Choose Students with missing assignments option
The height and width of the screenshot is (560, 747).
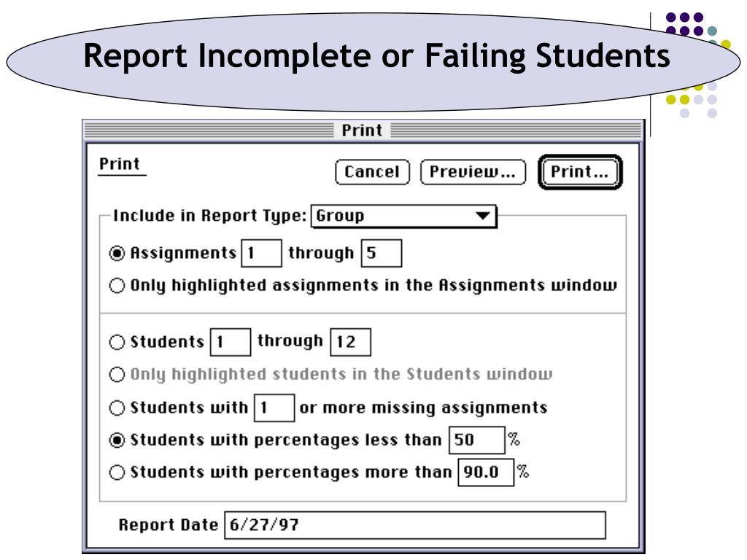point(117,408)
